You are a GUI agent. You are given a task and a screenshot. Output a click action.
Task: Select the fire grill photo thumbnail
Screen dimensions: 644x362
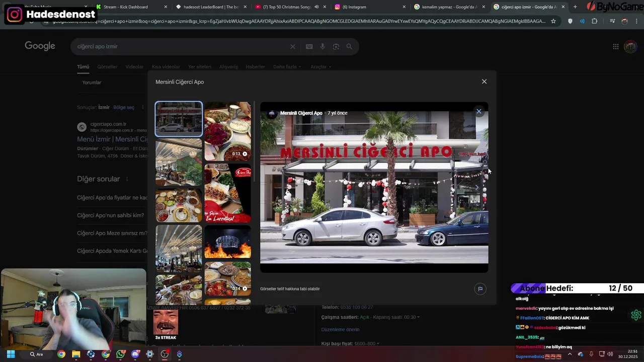(x=227, y=242)
